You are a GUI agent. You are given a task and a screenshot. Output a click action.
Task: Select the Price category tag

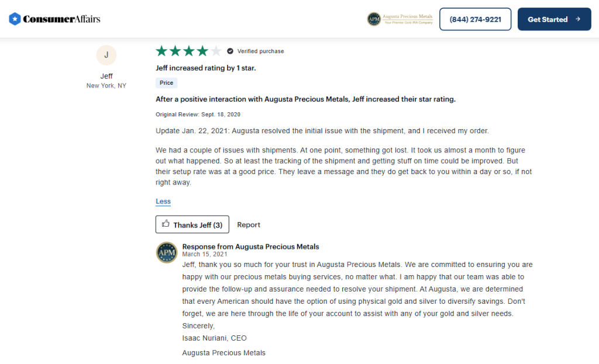pyautogui.click(x=166, y=82)
